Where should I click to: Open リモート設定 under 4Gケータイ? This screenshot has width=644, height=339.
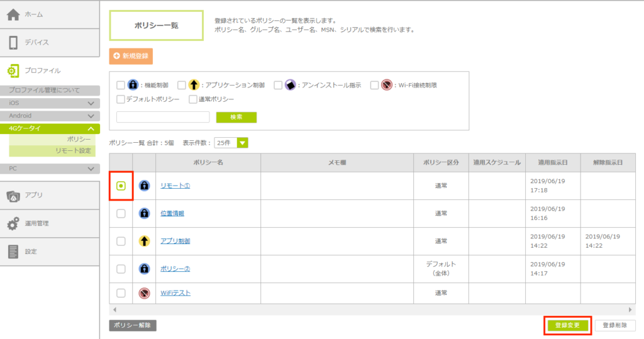tap(73, 151)
